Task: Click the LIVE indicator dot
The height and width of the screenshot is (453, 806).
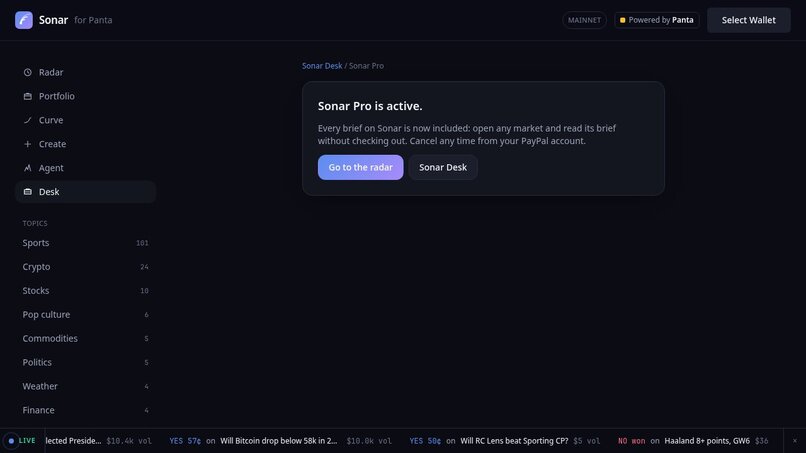Action: [11, 441]
